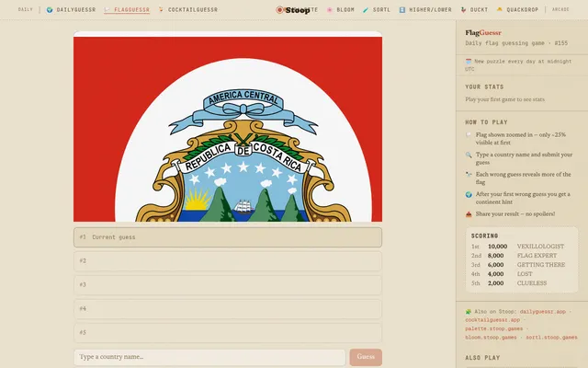Image resolution: width=588 pixels, height=368 pixels.
Task: Click the globe icon beside DailyGuessr
Action: pyautogui.click(x=50, y=10)
